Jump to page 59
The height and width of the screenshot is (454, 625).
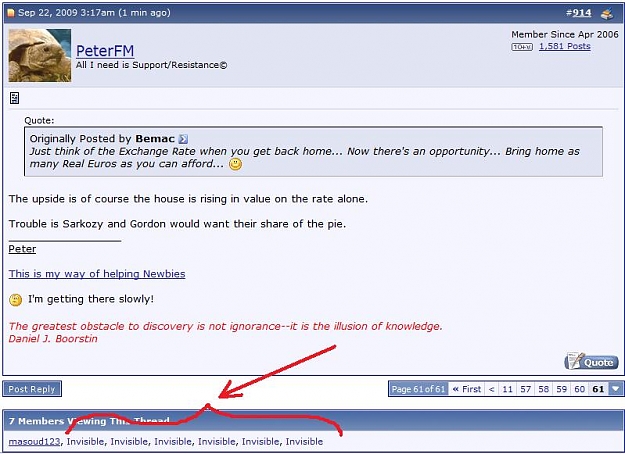point(562,389)
